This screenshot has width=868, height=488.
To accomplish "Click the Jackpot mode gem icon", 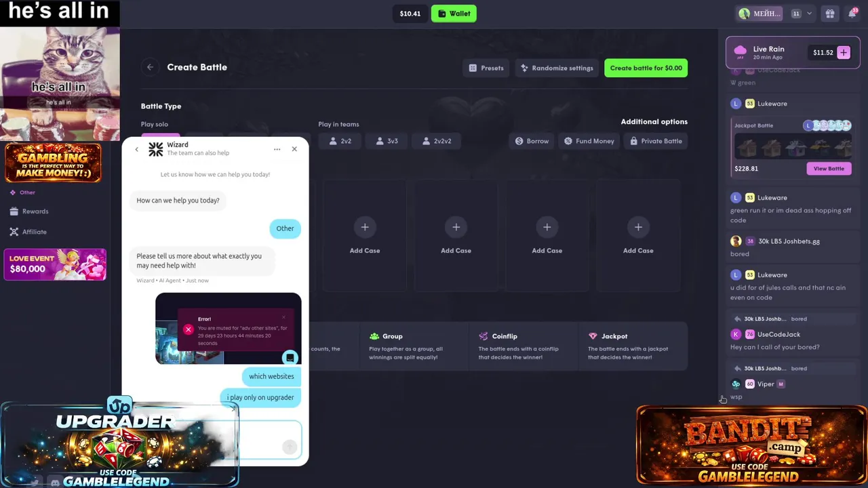I will pos(593,336).
